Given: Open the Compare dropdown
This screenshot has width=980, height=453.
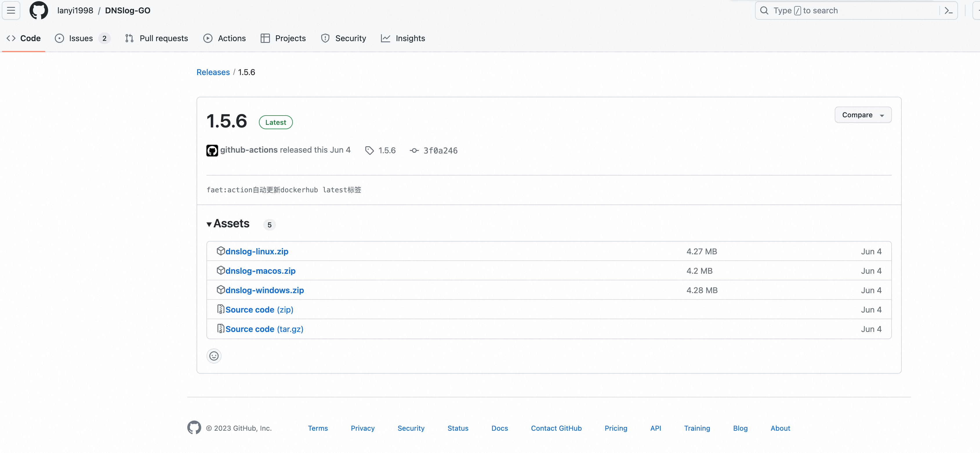Looking at the screenshot, I should coord(863,115).
